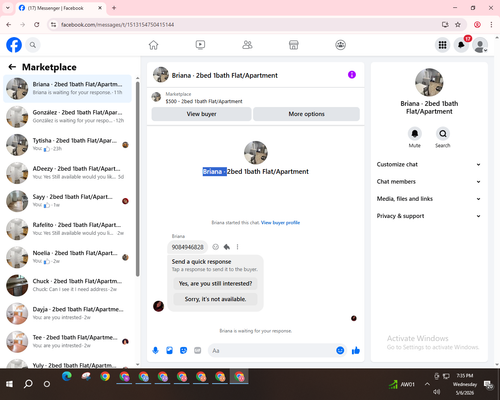Click the conversation list scrollbar
The height and width of the screenshot is (400, 500).
pos(138,178)
